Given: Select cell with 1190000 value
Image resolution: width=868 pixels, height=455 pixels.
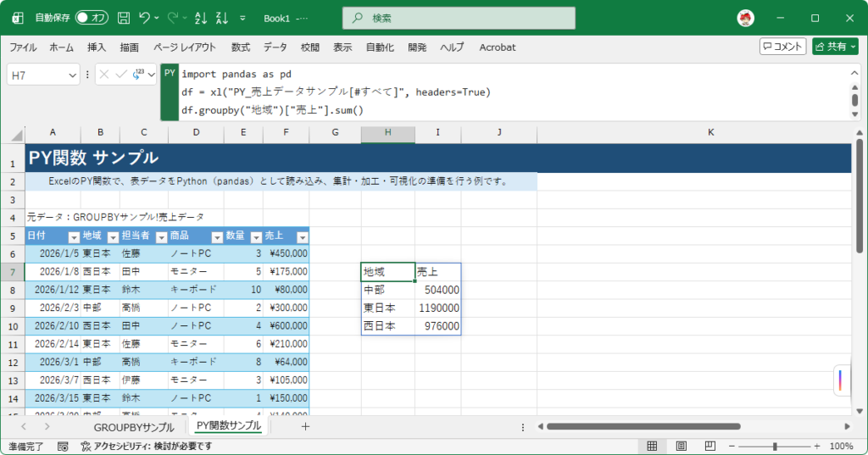Looking at the screenshot, I should coord(438,308).
